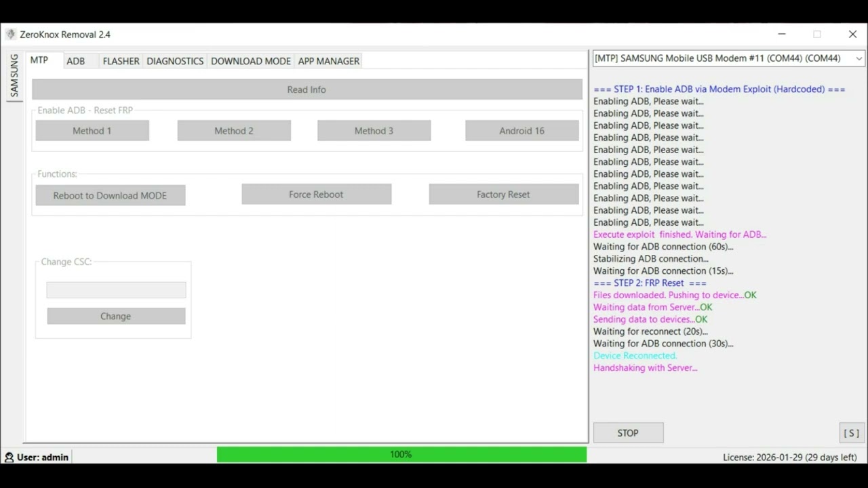Click the 'STEP 1: Enable ADB via Modem Exploit' log line
The image size is (868, 488).
point(719,89)
